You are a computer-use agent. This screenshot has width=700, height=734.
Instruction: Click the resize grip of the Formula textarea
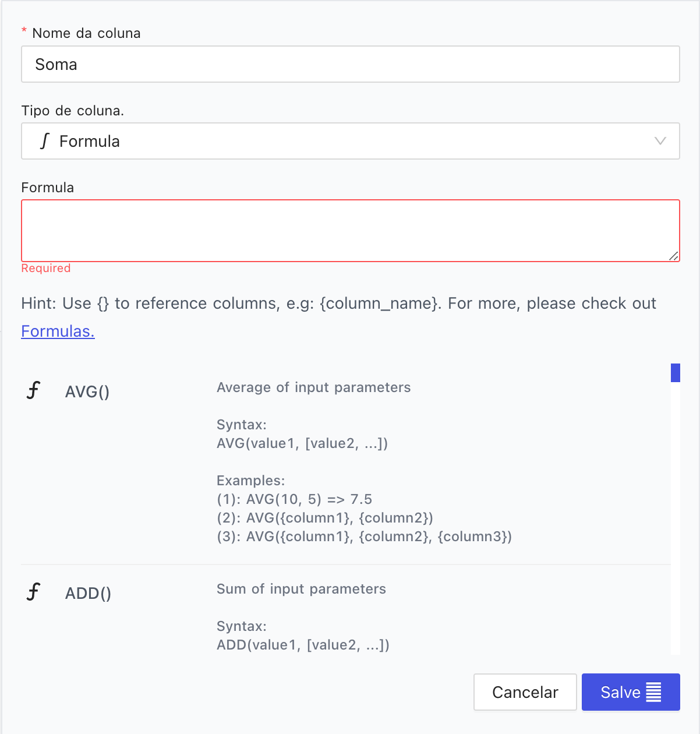(x=674, y=255)
